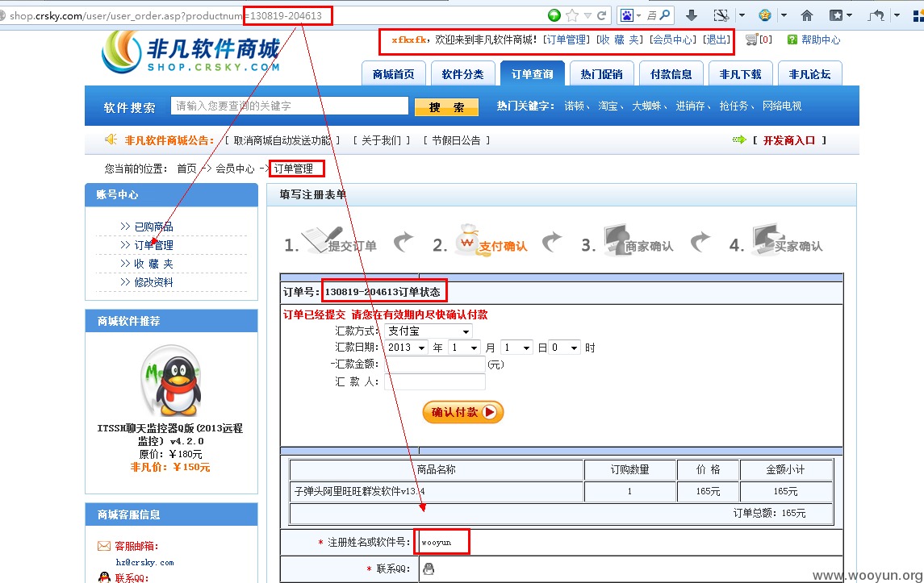This screenshot has width=924, height=583.
Task: Open 修改资料 in sidebar
Action: 153,282
